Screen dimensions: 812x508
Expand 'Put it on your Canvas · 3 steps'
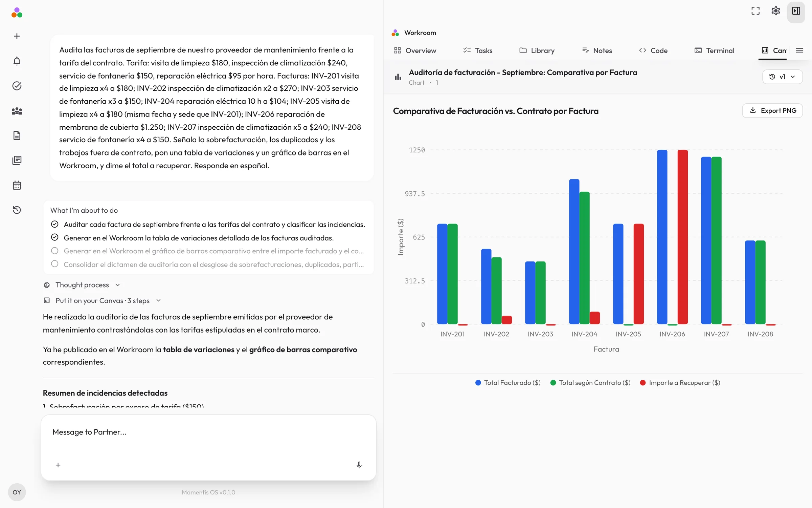102,300
